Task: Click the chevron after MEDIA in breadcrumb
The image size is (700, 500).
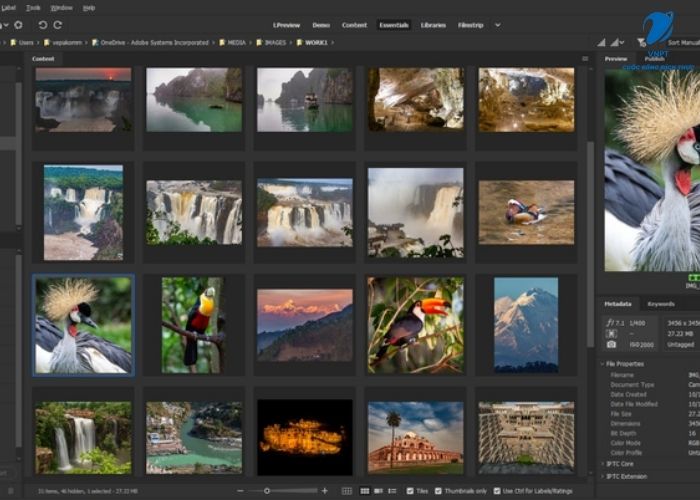Action: [x=250, y=42]
